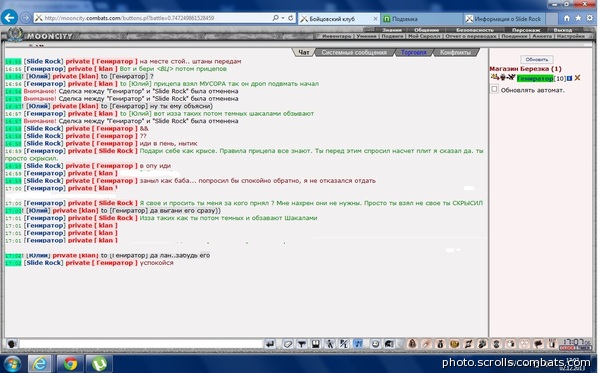
Task: Click the send message arrow icon
Action: pos(270,344)
